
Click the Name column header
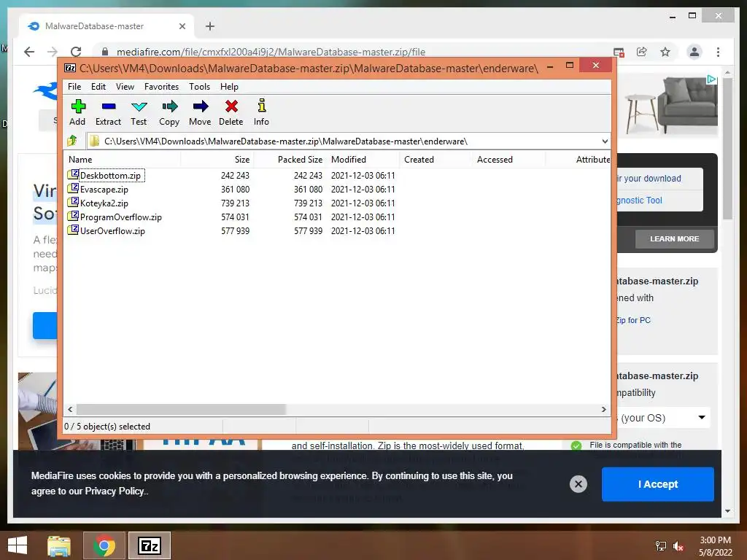(123, 160)
